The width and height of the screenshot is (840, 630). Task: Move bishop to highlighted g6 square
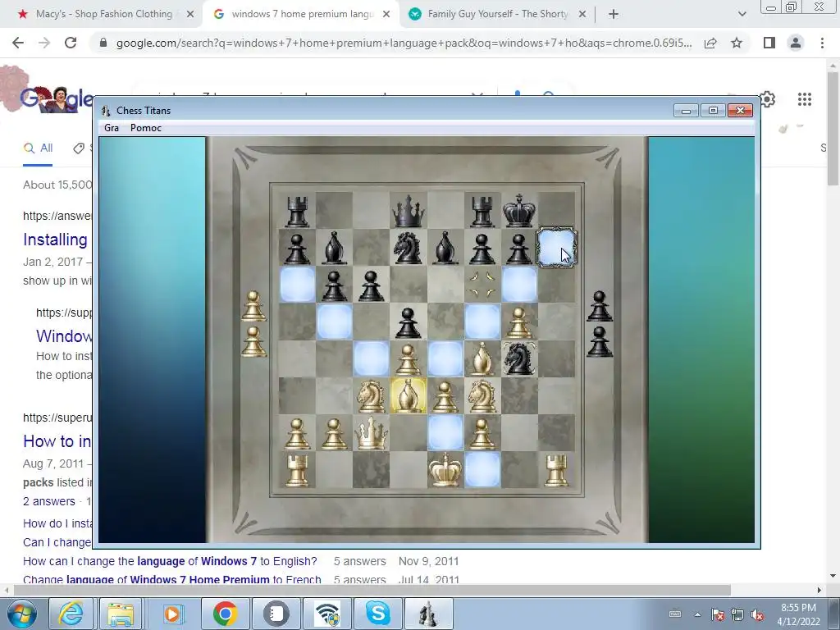(x=519, y=285)
